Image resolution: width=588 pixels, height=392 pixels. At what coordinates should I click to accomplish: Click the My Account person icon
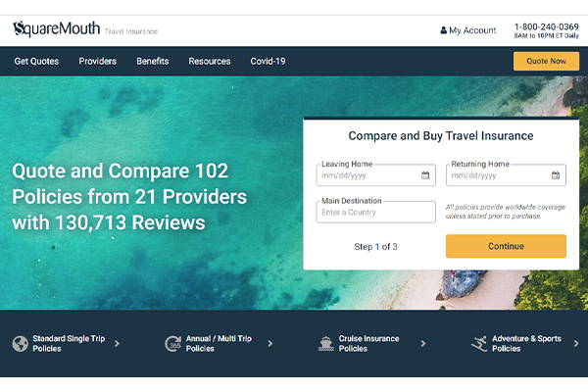point(444,30)
